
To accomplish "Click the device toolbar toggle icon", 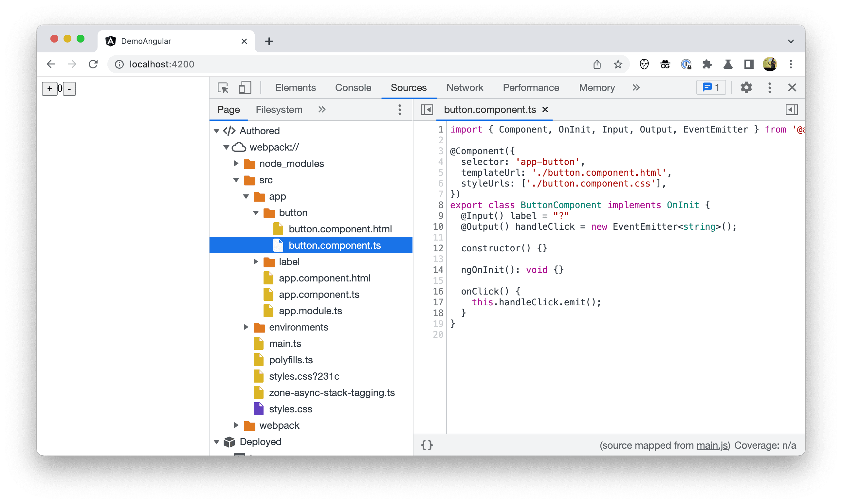I will [245, 88].
